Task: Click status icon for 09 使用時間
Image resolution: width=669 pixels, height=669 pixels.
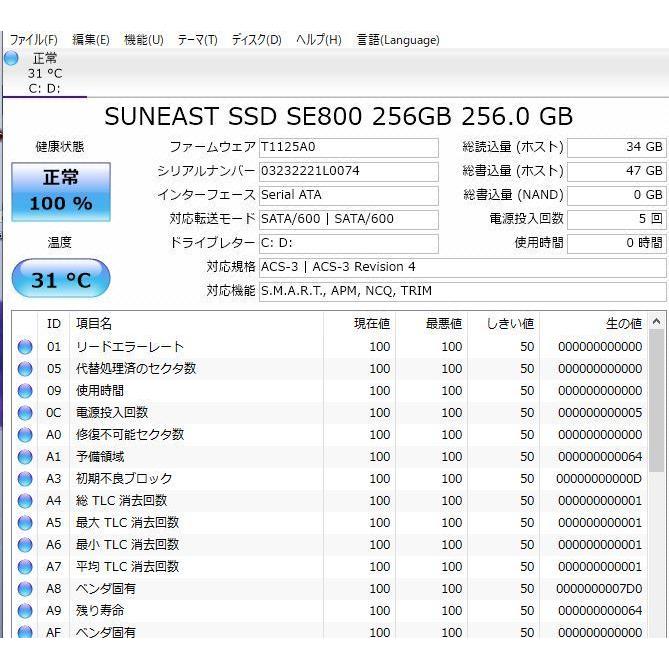Action: [25, 391]
